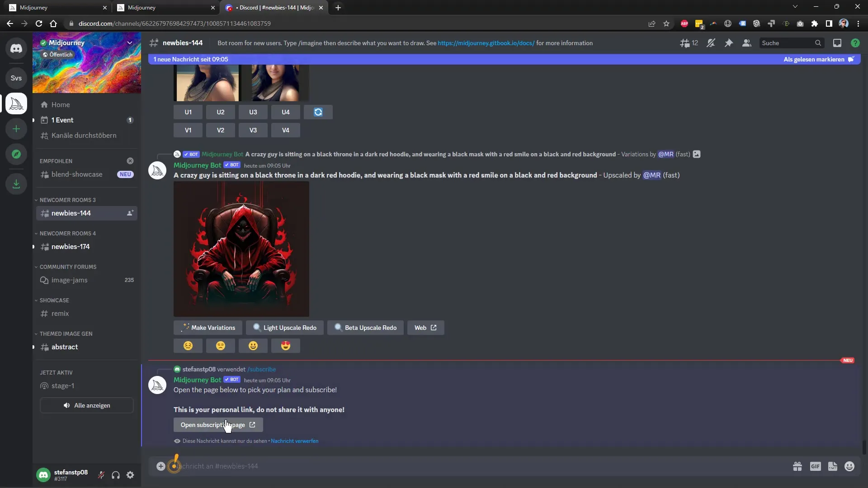
Task: Expand the NEWCOMER ROOMS 3 section
Action: [x=67, y=199]
